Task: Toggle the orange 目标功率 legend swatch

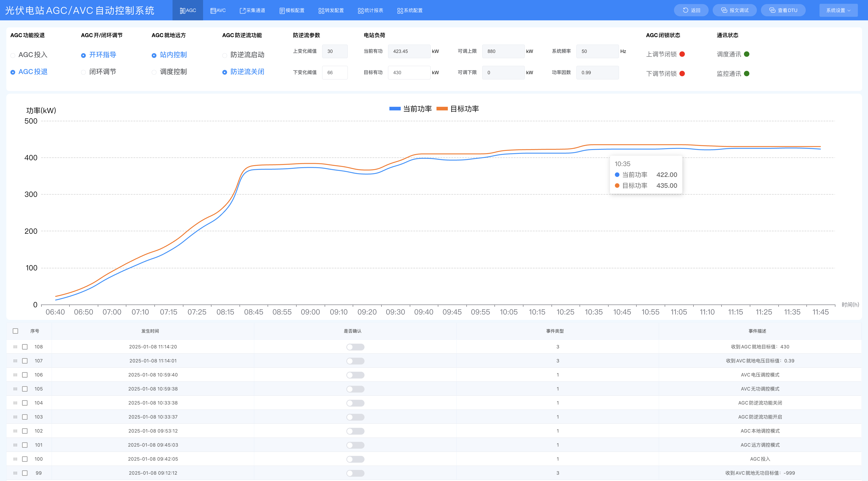Action: pos(442,108)
